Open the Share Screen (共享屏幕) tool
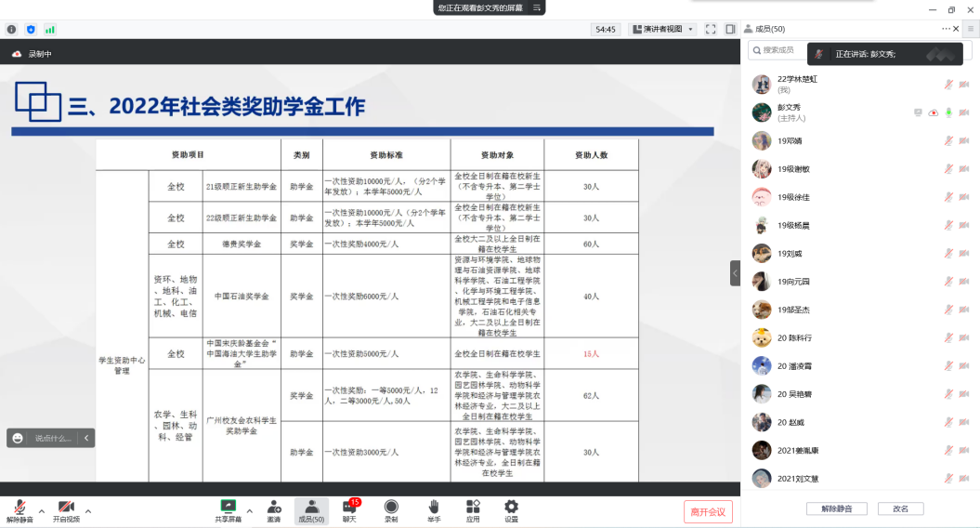 228,507
